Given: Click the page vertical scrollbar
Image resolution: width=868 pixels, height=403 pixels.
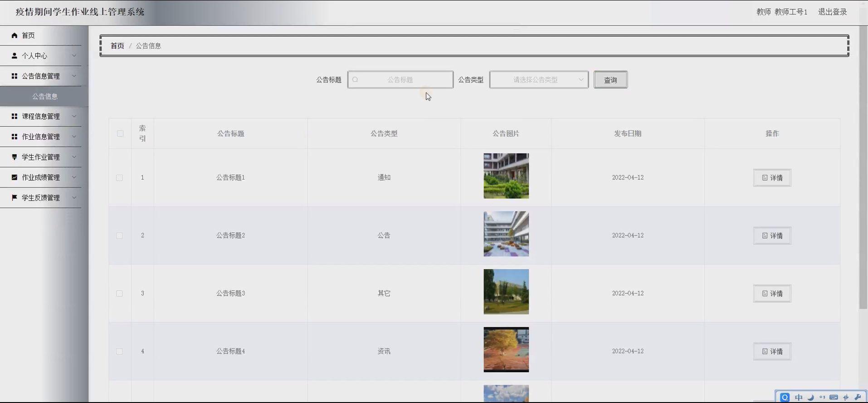Looking at the screenshot, I should [x=863, y=168].
